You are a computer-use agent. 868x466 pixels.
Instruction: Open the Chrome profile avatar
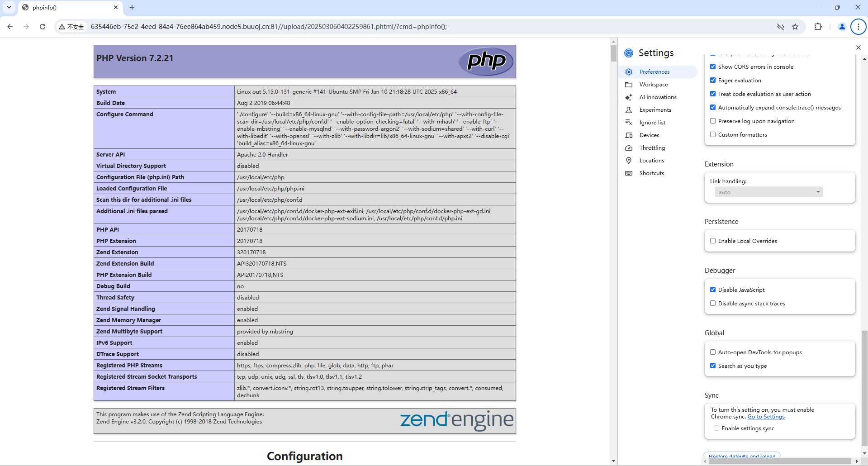pos(842,27)
